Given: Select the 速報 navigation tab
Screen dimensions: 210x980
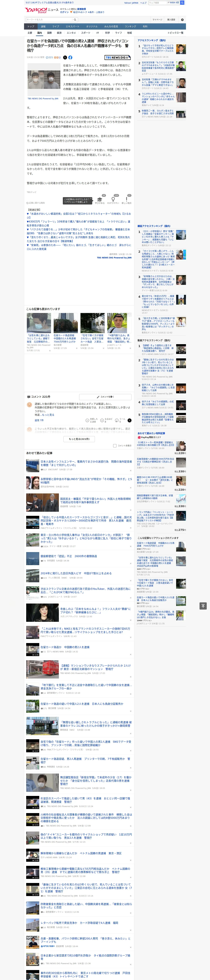Looking at the screenshot, I should [43, 27].
